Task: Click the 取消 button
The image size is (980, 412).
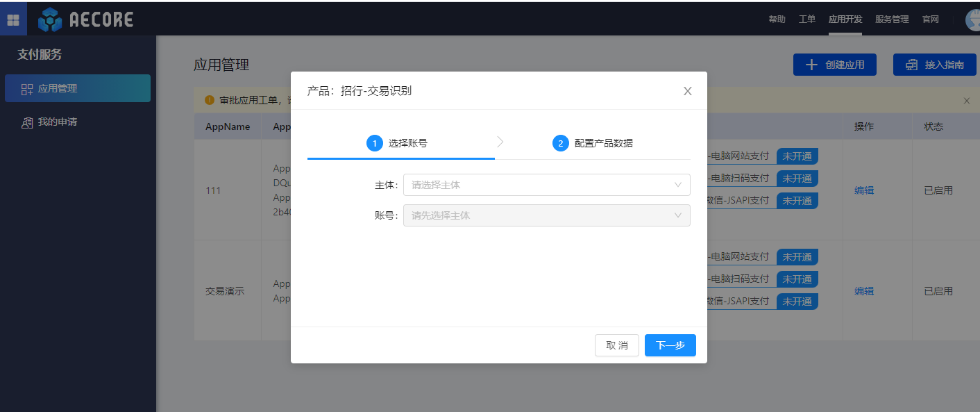Action: click(x=616, y=345)
